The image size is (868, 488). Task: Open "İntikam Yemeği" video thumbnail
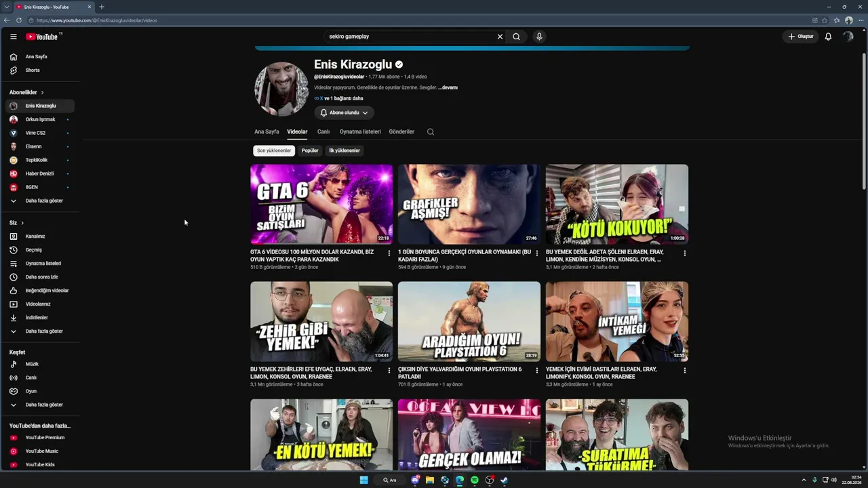point(617,321)
